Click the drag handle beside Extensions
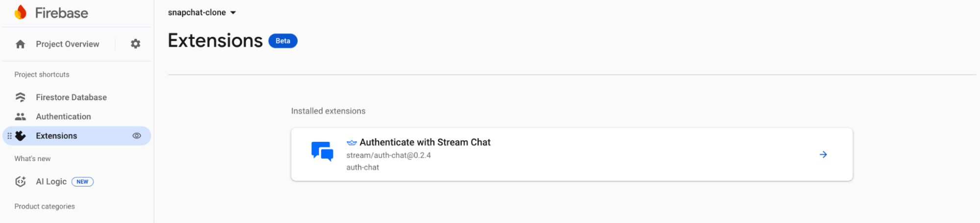This screenshot has width=980, height=223. [9, 136]
